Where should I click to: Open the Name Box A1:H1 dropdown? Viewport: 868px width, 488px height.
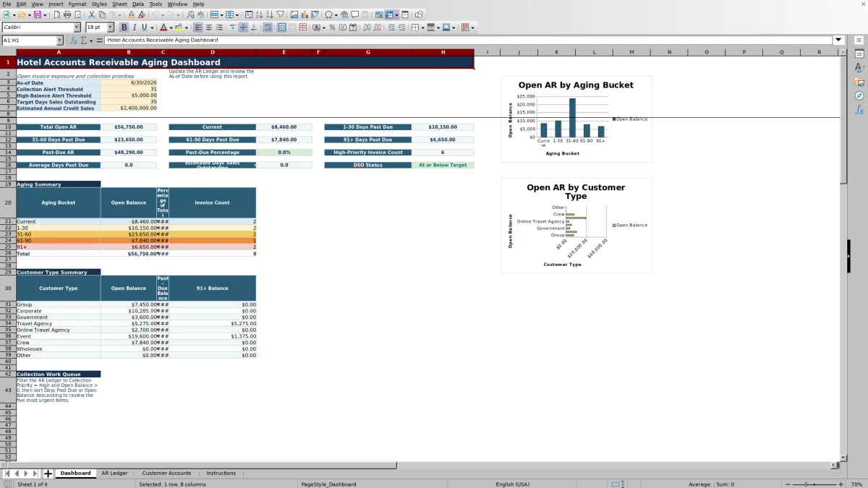pos(59,40)
